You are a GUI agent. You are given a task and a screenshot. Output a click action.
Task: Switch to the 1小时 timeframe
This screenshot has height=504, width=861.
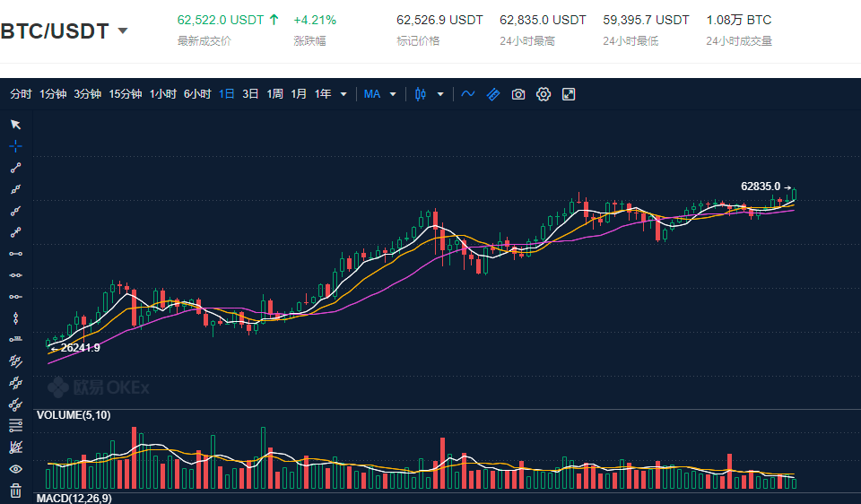[162, 94]
